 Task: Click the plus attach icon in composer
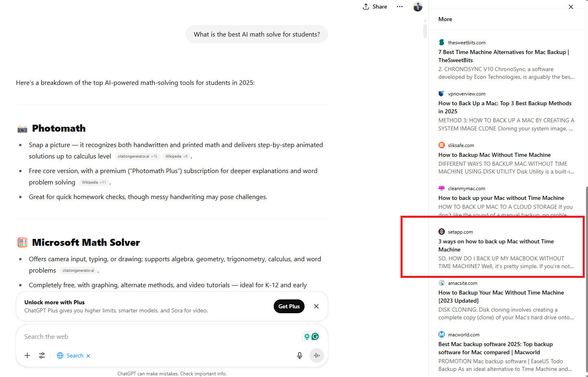point(27,355)
